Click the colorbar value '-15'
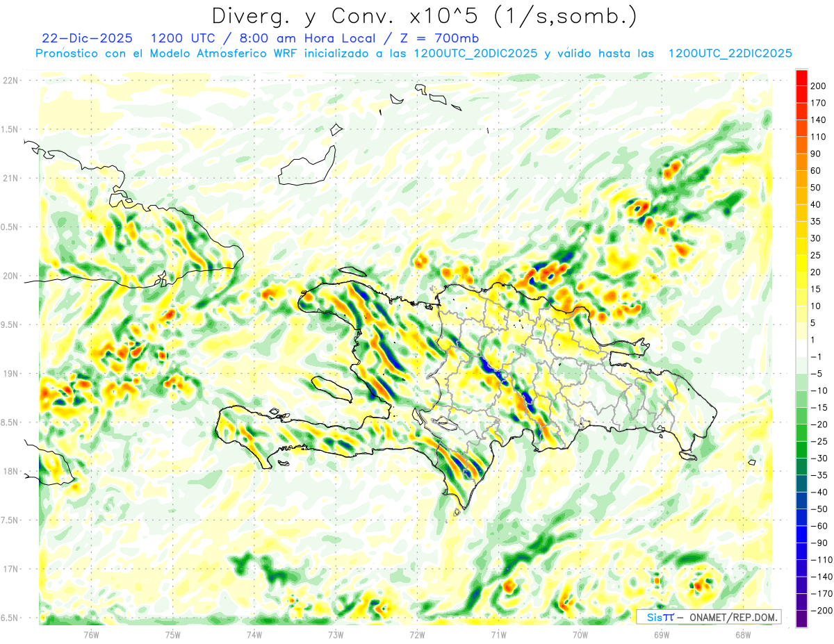This screenshot has width=834, height=644. tap(817, 407)
